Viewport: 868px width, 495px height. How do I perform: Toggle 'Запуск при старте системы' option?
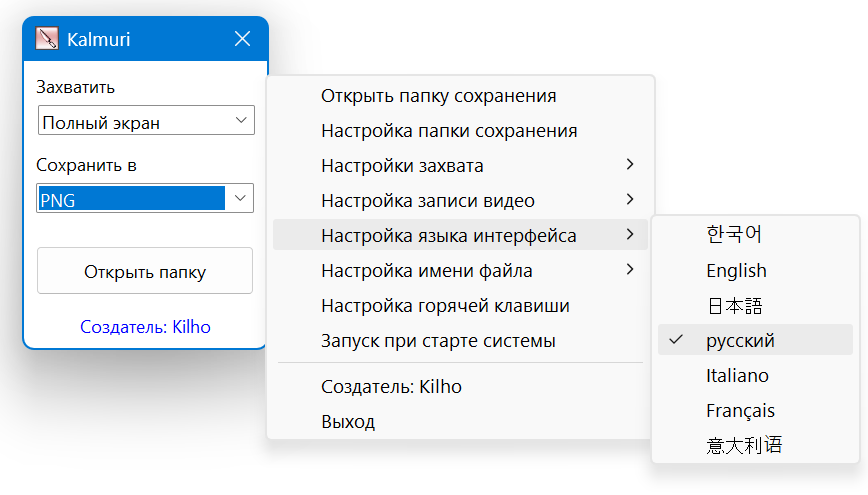pos(437,341)
